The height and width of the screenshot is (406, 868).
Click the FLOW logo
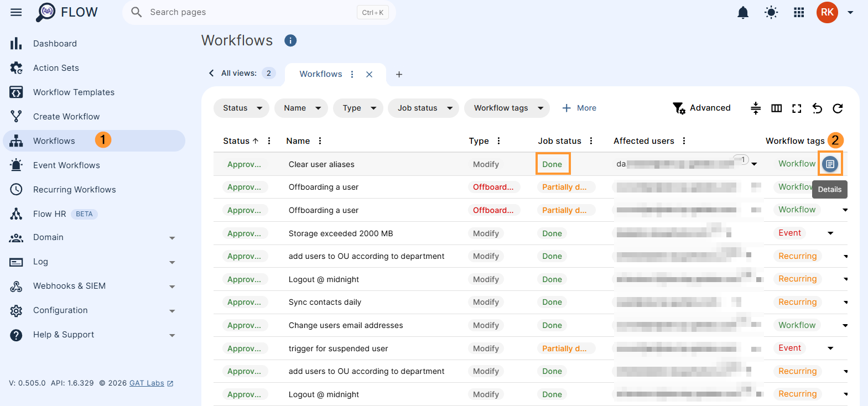click(66, 12)
